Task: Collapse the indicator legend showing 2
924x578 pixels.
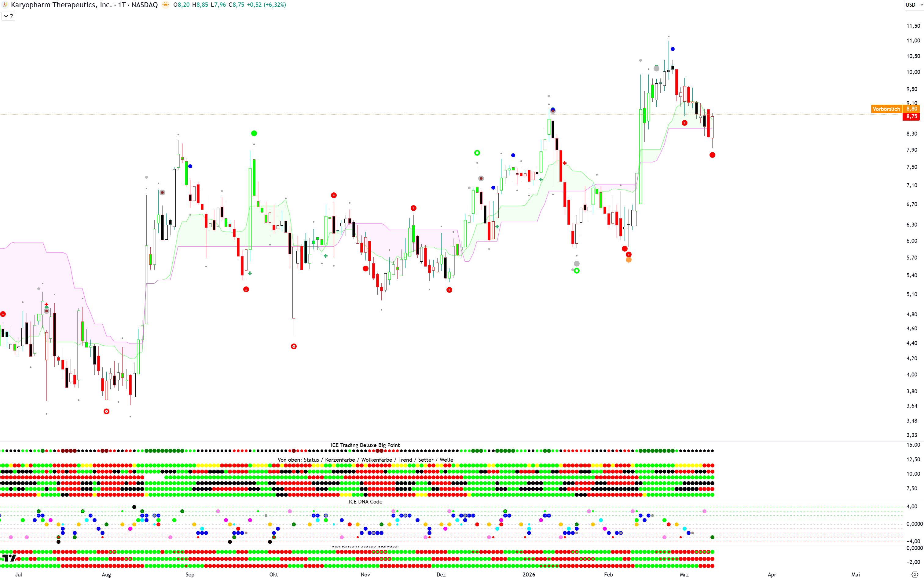Action: click(x=8, y=16)
